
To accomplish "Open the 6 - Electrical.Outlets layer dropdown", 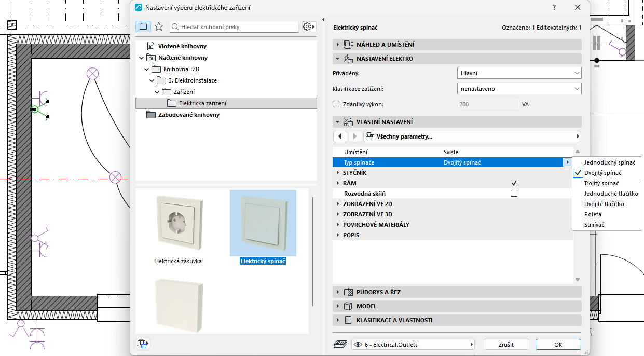I will (413, 344).
